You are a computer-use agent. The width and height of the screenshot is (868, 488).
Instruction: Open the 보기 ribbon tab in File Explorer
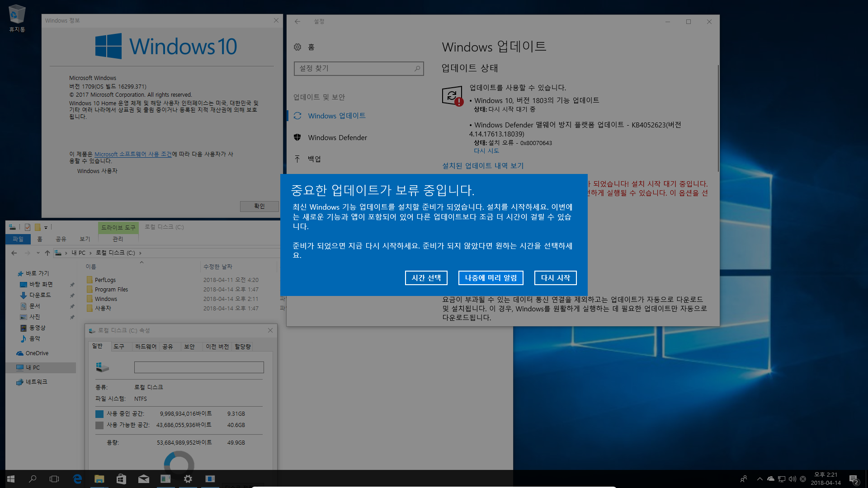(85, 239)
